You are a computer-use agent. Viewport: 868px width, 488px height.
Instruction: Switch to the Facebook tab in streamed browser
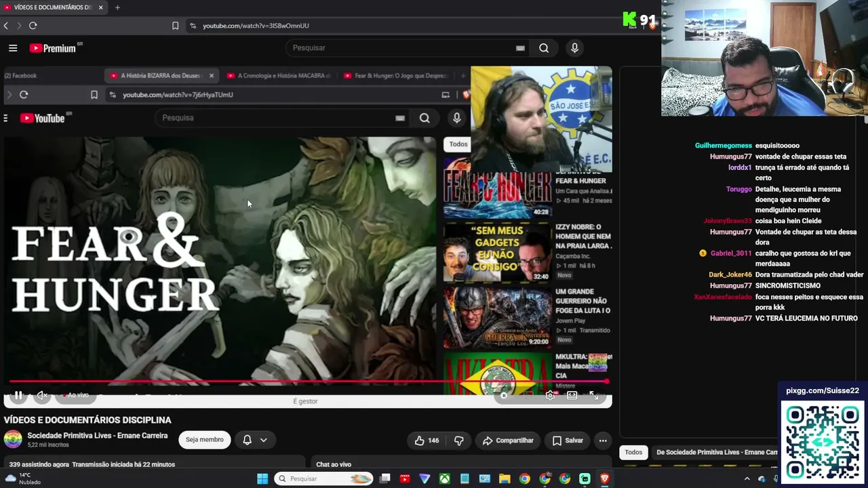point(20,76)
